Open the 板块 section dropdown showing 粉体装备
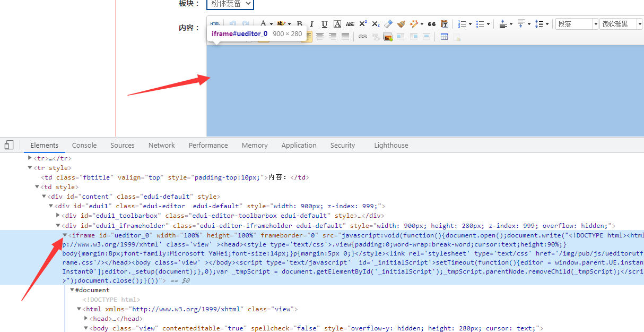Viewport: 644px width, 332px height. coord(229,4)
